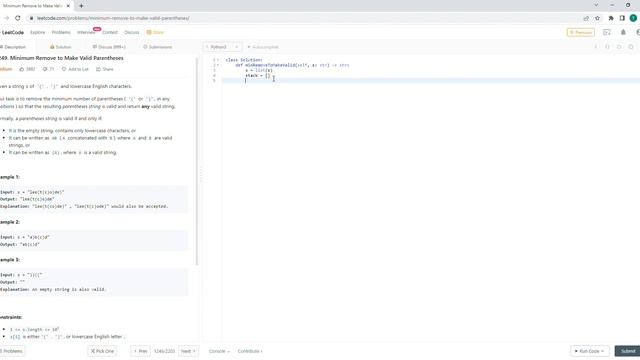
Task: Click the code line 'stack = []'
Action: [258, 76]
